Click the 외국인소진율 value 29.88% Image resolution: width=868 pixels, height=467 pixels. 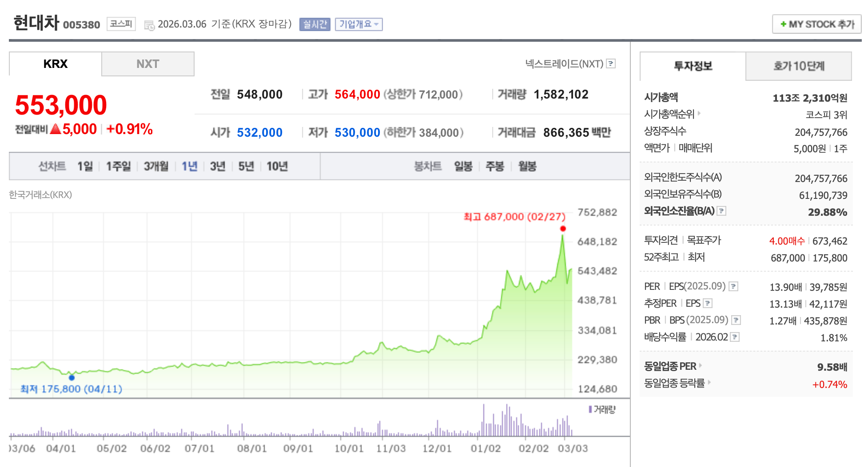pos(828,212)
